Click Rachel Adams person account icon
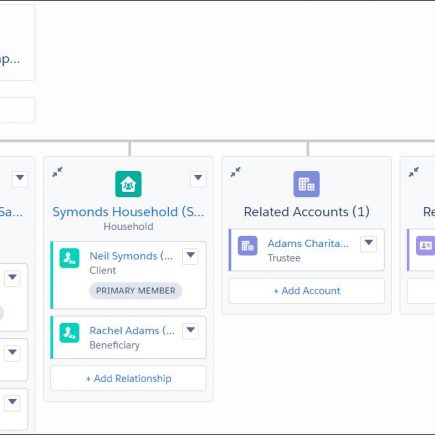The width and height of the screenshot is (435, 435). point(69,333)
